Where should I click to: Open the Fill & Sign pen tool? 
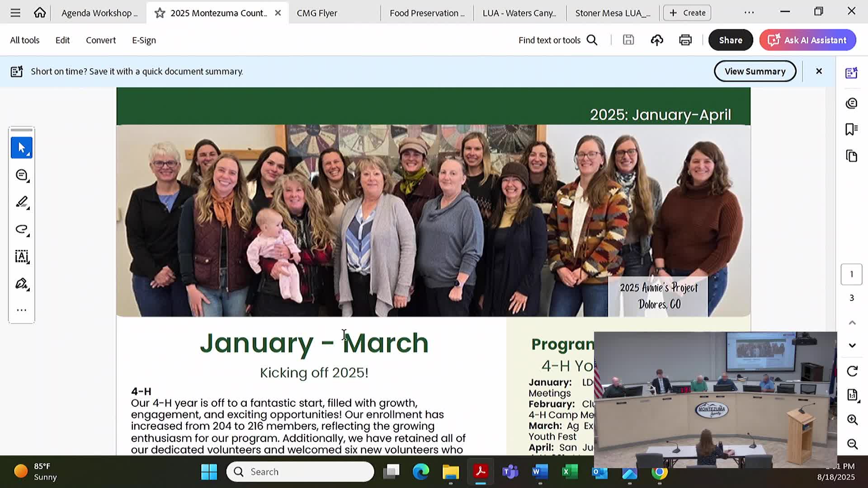(x=21, y=284)
